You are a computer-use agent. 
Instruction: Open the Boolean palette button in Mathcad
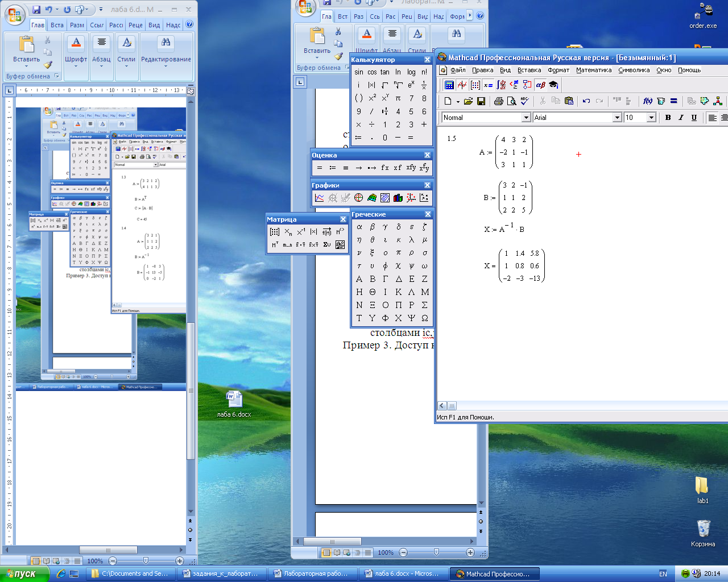514,85
